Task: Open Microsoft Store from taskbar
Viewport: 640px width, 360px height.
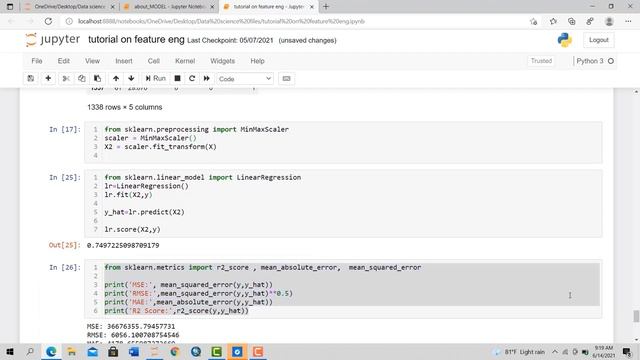Action: [x=113, y=351]
